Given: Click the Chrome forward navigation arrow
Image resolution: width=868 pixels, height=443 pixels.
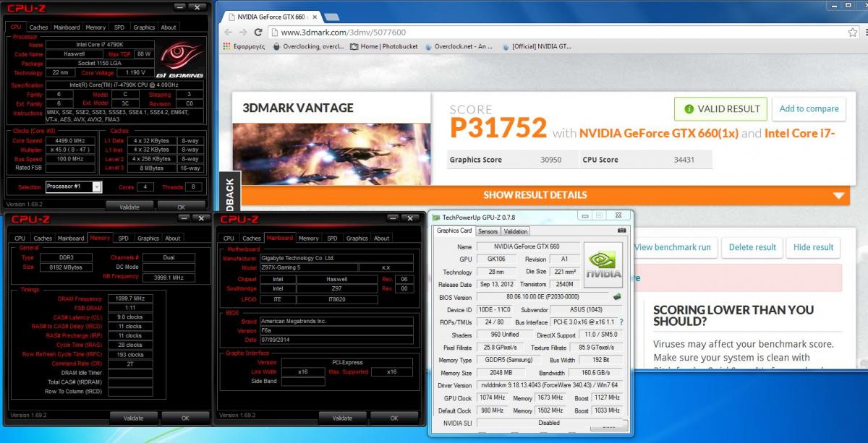Looking at the screenshot, I should (243, 33).
